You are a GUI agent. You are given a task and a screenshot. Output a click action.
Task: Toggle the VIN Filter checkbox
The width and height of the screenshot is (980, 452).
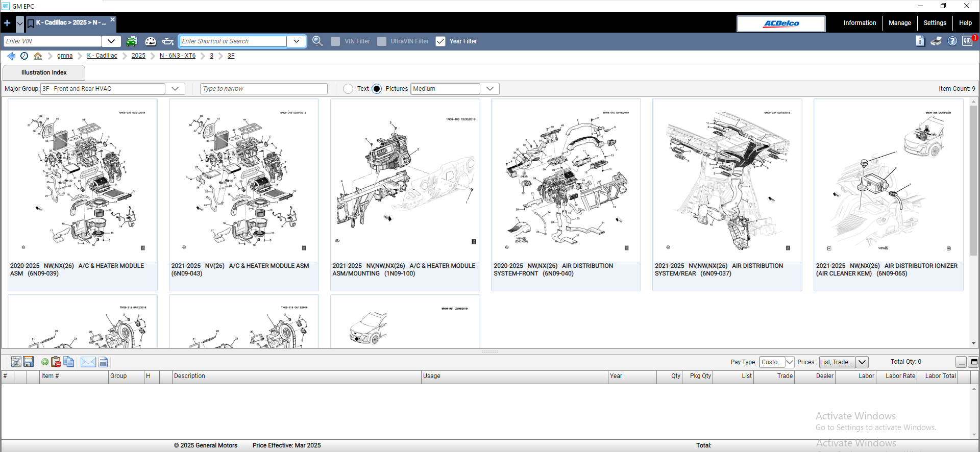point(335,41)
